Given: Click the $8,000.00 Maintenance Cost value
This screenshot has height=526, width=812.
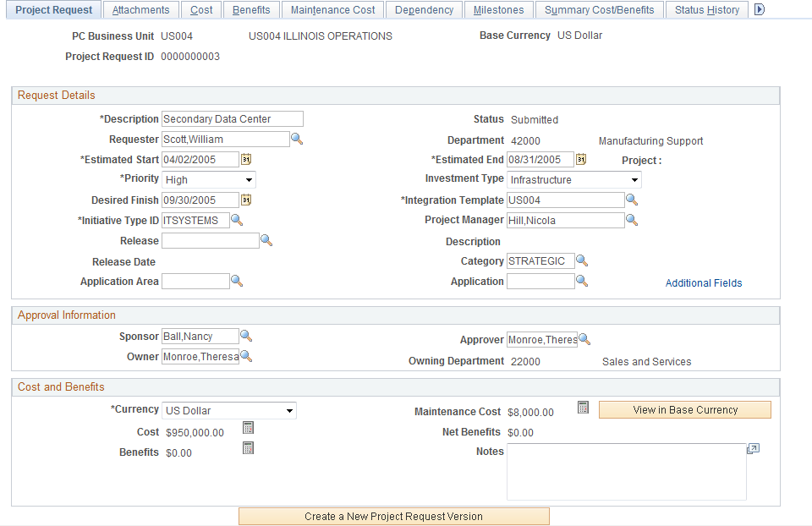Looking at the screenshot, I should pos(531,412).
